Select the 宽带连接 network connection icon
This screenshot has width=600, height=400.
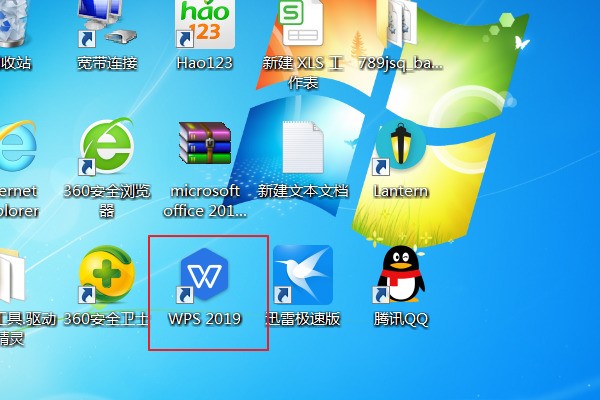(106, 22)
